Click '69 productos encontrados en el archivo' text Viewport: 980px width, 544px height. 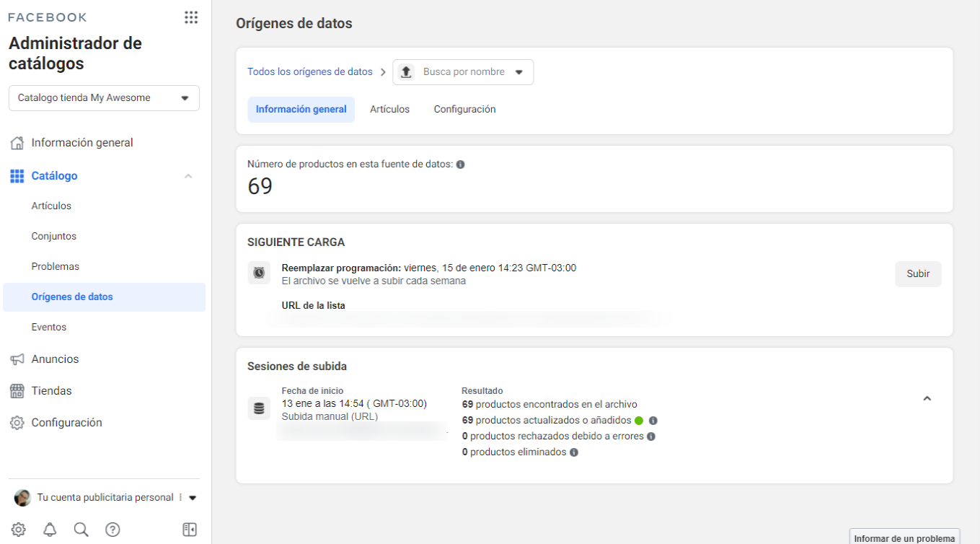(x=549, y=405)
